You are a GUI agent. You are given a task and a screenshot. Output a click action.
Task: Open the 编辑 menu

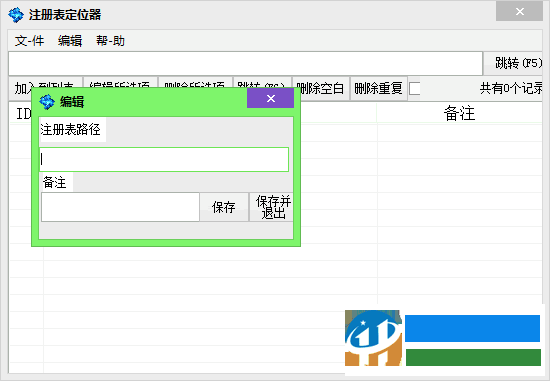pos(70,41)
